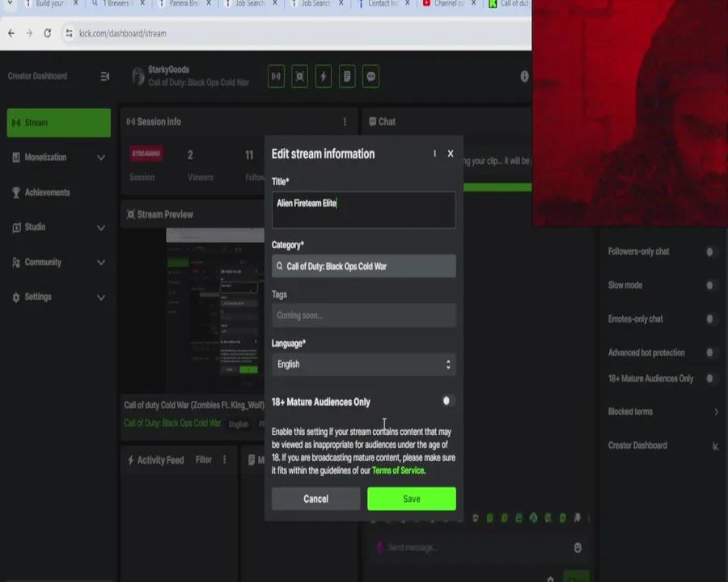Expand the Community sidebar section
Image resolution: width=728 pixels, height=582 pixels.
click(101, 263)
